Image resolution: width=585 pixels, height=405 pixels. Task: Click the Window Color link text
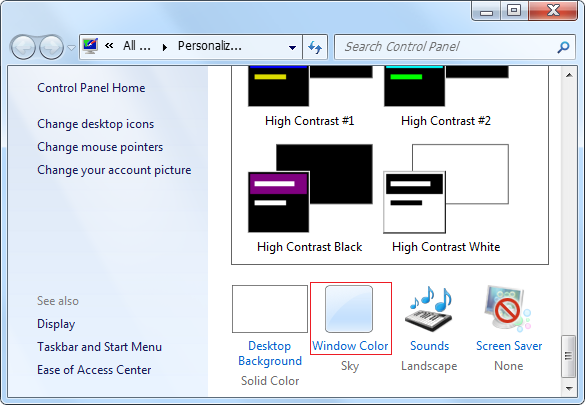(x=350, y=346)
